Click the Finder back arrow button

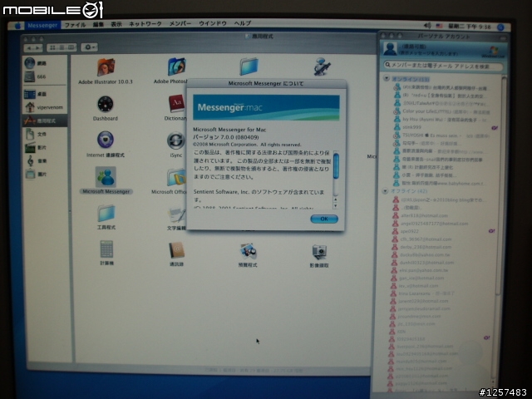pyautogui.click(x=29, y=48)
